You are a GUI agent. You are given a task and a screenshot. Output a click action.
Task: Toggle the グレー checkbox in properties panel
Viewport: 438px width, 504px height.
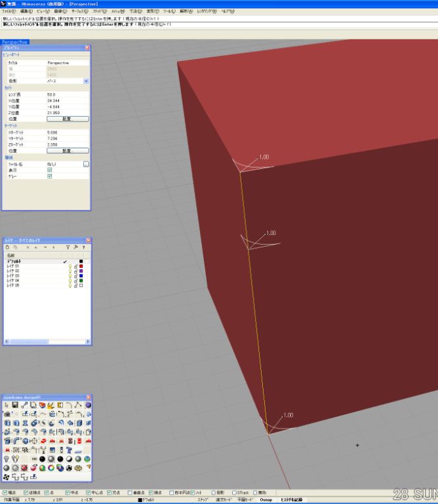[50, 176]
